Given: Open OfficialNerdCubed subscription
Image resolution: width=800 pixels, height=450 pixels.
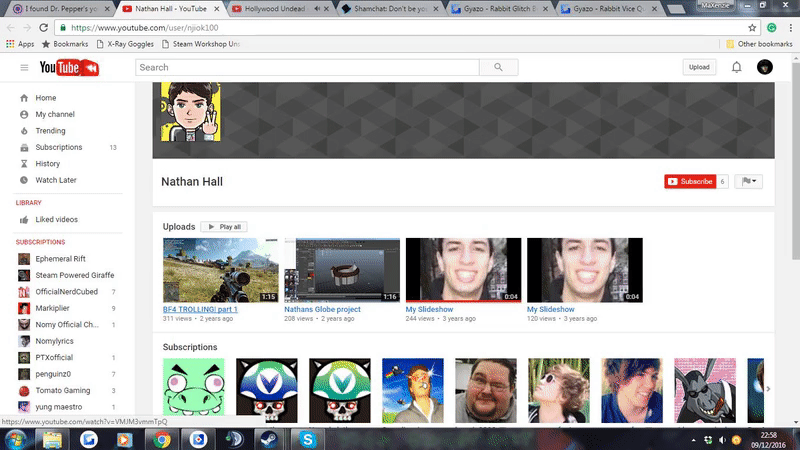Looking at the screenshot, I should [x=66, y=292].
